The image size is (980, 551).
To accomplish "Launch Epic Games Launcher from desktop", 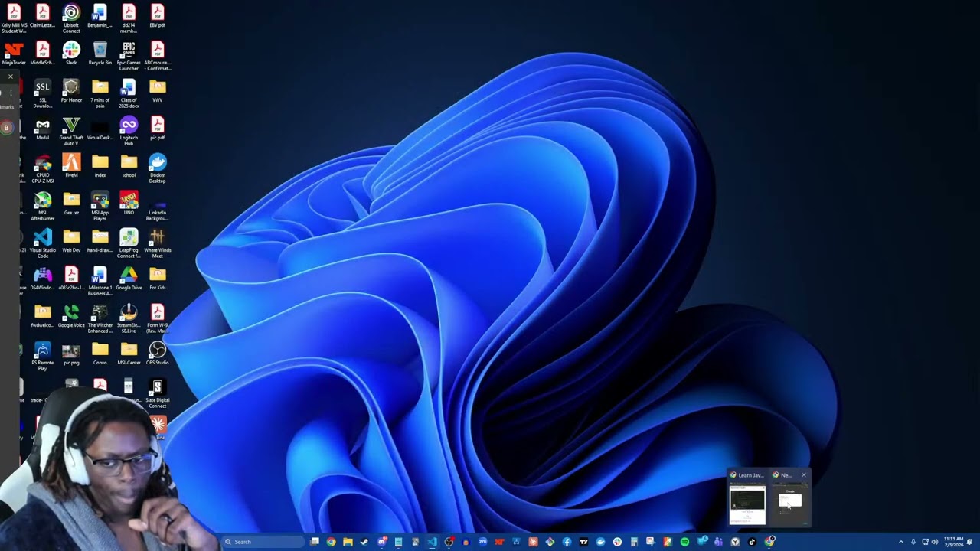I will 129,56.
